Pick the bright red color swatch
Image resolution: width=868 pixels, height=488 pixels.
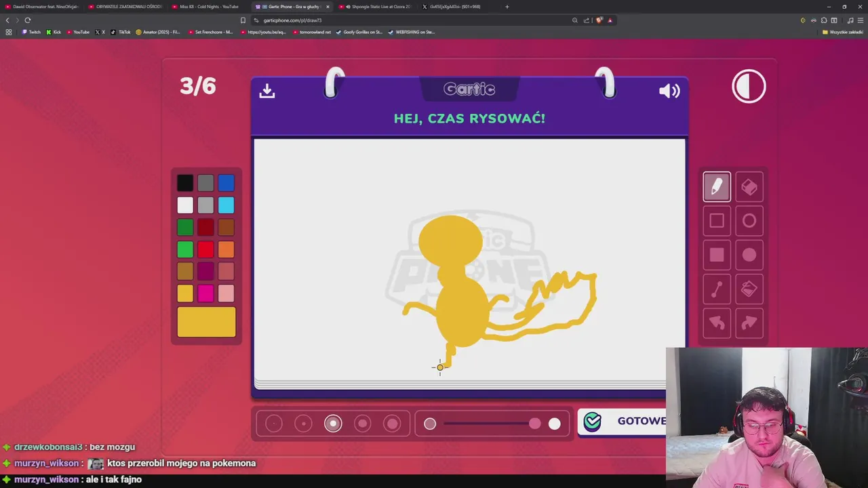pyautogui.click(x=205, y=249)
